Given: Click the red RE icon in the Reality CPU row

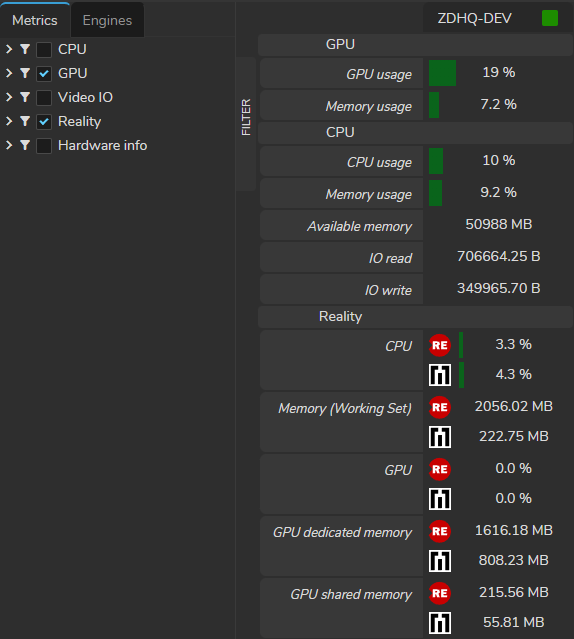Looking at the screenshot, I should click(440, 345).
